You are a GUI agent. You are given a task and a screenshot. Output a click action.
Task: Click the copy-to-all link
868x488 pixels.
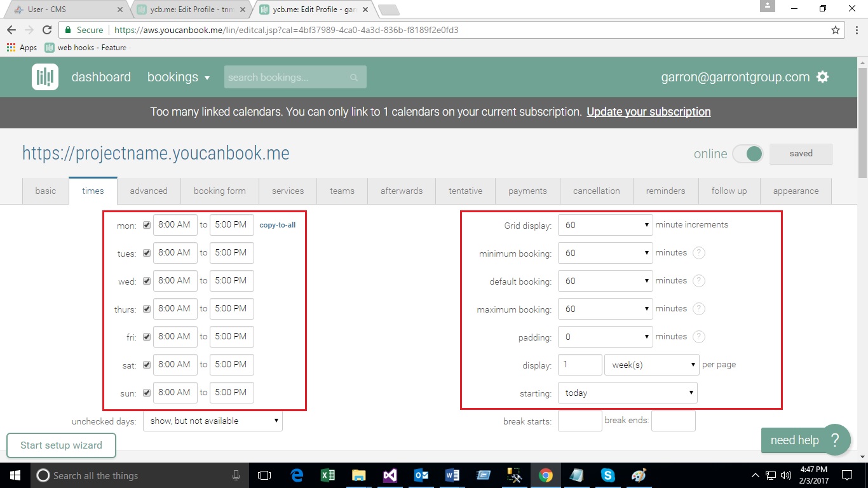coord(277,225)
